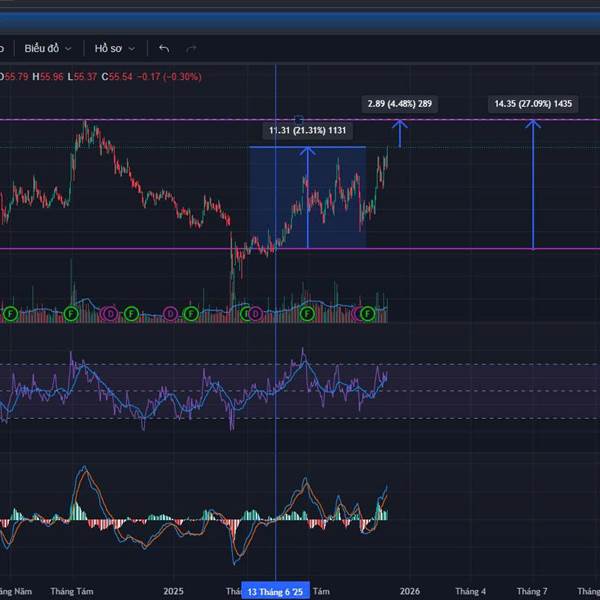The width and height of the screenshot is (600, 600).
Task: Click the F marker below the blue measurement box
Action: pos(307,314)
